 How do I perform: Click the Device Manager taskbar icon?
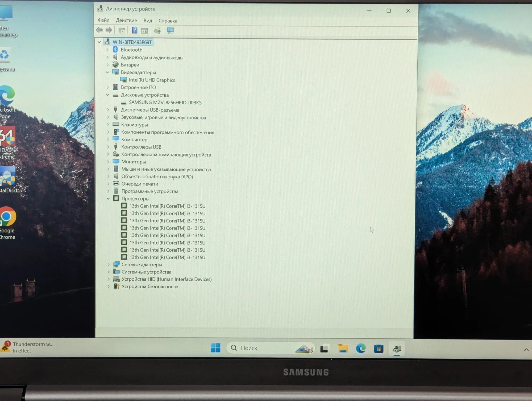(x=397, y=349)
